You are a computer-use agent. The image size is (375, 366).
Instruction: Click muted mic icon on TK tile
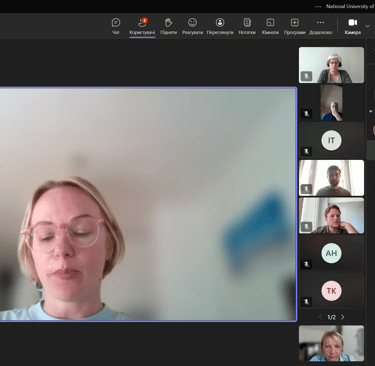(x=306, y=302)
